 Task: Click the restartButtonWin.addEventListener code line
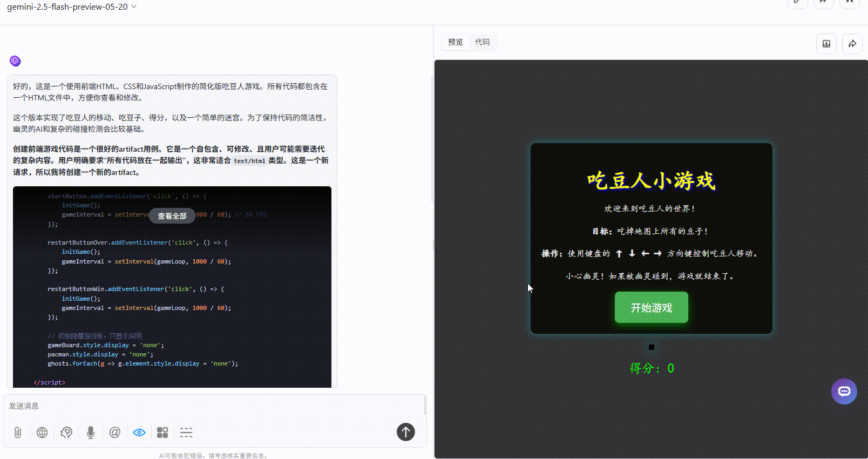[x=136, y=289]
